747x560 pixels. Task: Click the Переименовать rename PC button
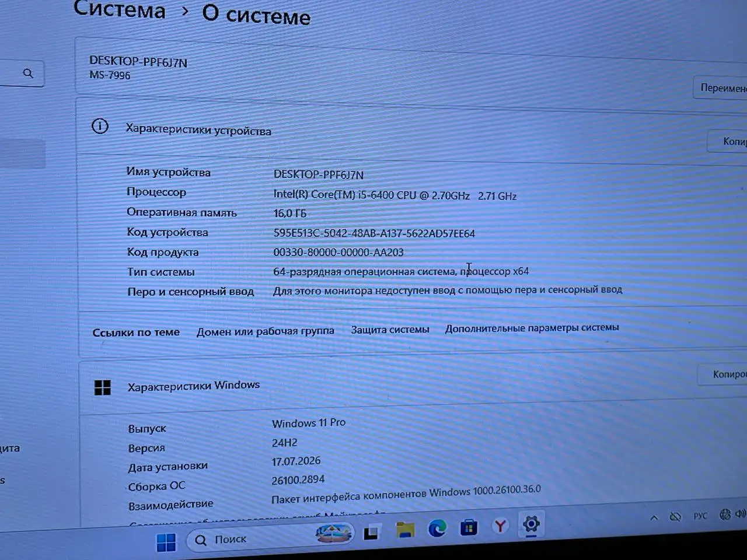point(720,87)
